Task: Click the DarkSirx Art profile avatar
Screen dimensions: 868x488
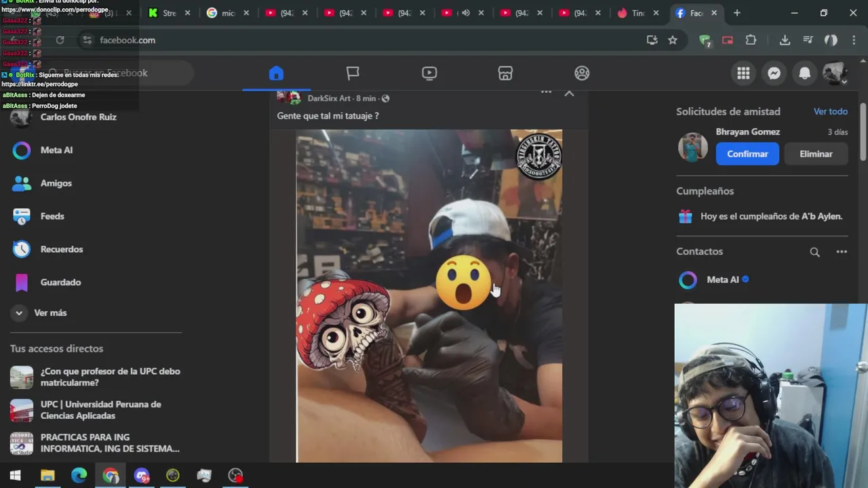Action: point(290,98)
